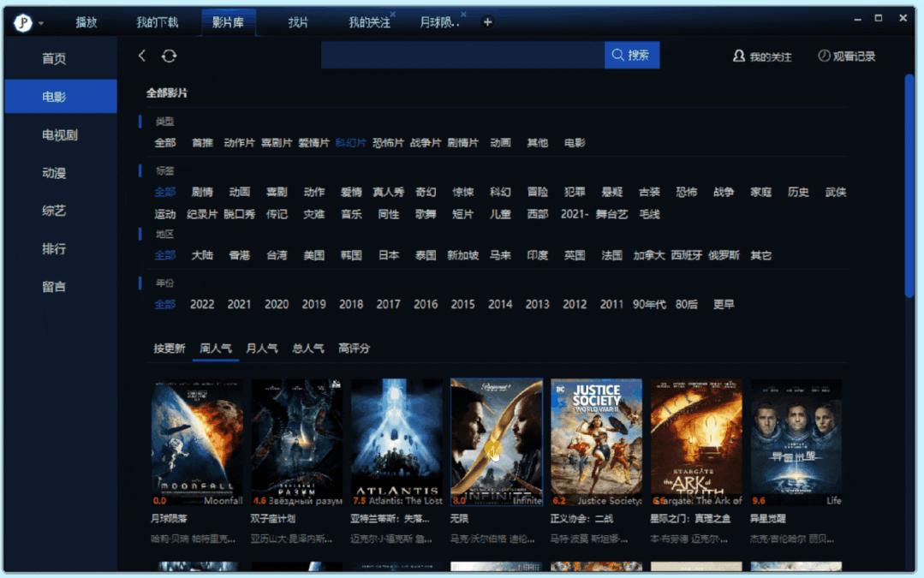Viewport: 924px width, 578px height.
Task: Click the back arrow navigation icon
Action: (141, 56)
